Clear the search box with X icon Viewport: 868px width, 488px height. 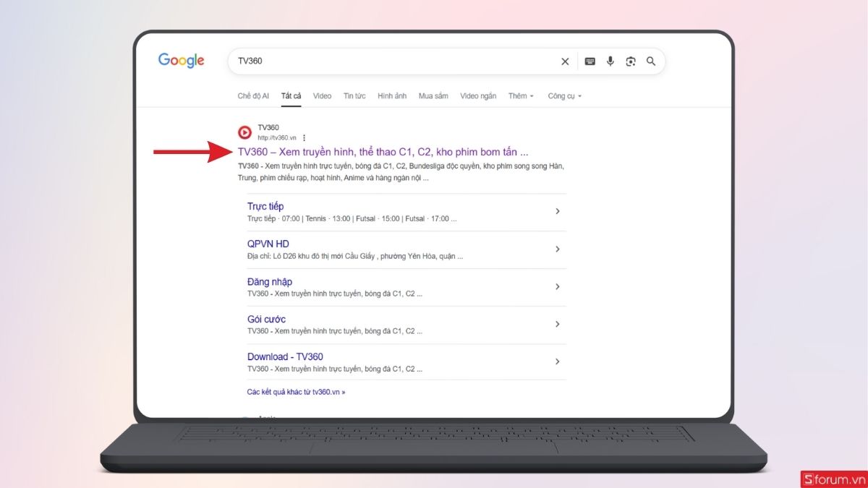[565, 61]
